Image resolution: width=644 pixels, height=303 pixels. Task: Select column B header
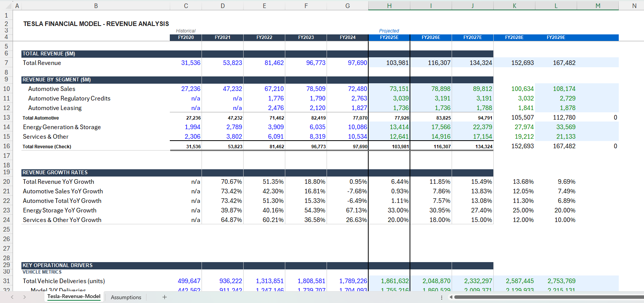[96, 6]
